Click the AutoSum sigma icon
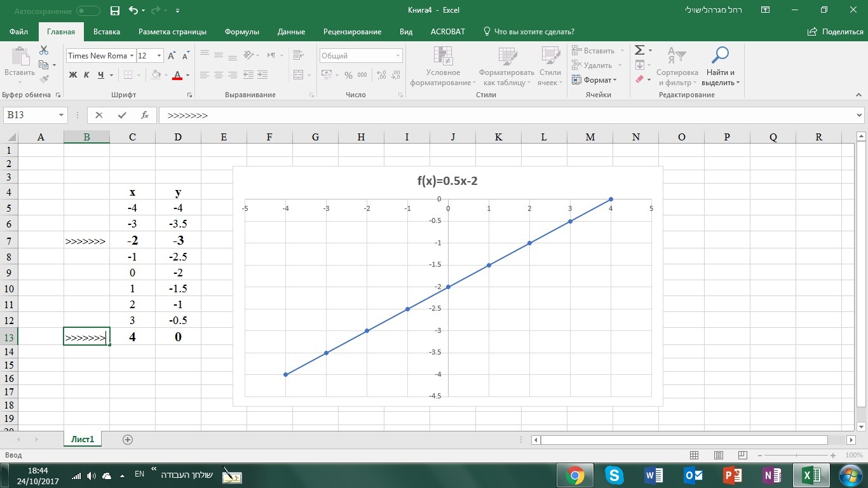Viewport: 868px width, 488px height. (x=640, y=50)
